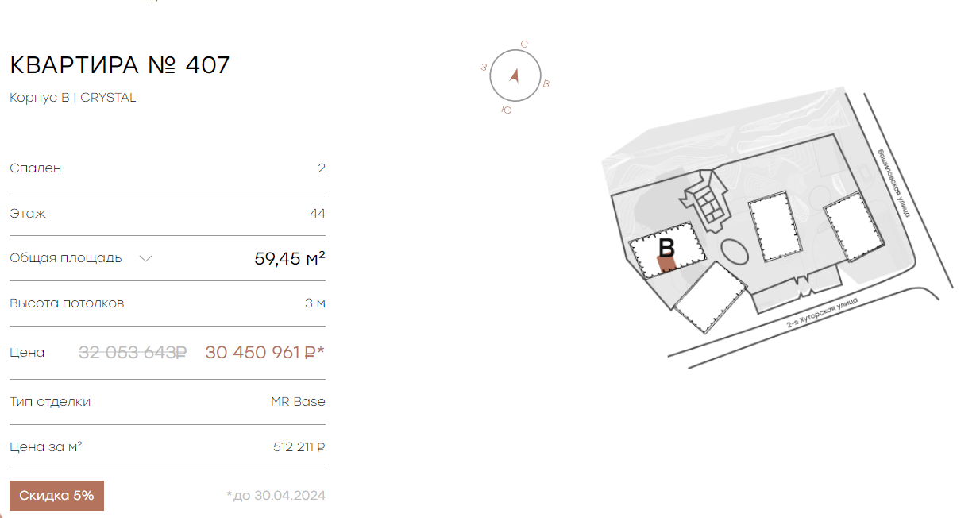Click the discounted price 30 450 961 ₽

click(x=264, y=352)
